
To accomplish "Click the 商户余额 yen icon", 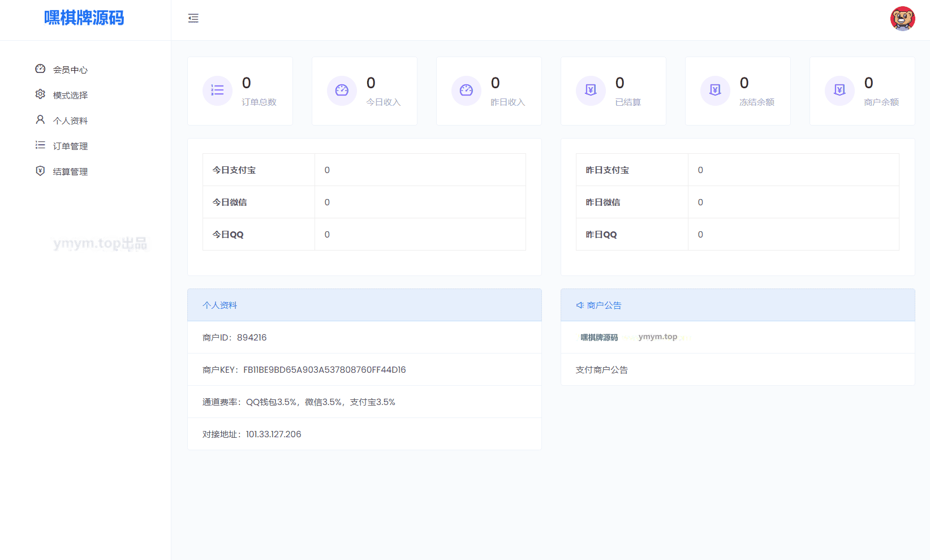I will pyautogui.click(x=840, y=91).
